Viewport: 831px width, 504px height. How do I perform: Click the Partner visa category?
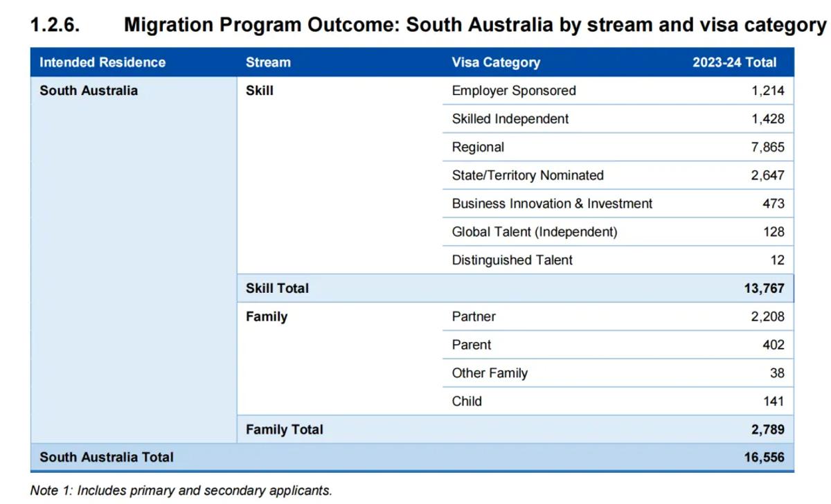474,316
